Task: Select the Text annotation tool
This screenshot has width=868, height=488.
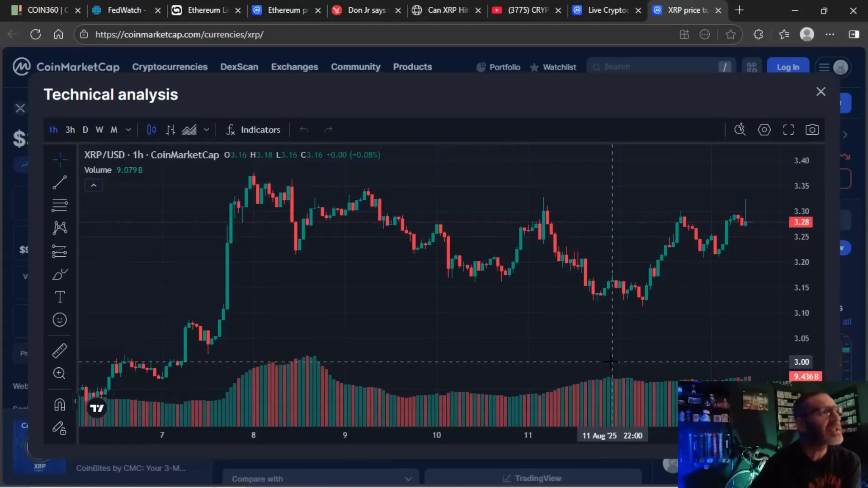Action: 60,297
